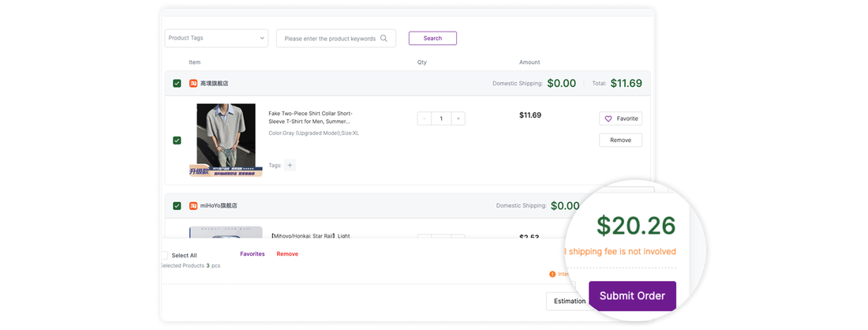Screen dimensions: 868x330
Task: Click the magnifier icon in keyword field
Action: coord(383,39)
